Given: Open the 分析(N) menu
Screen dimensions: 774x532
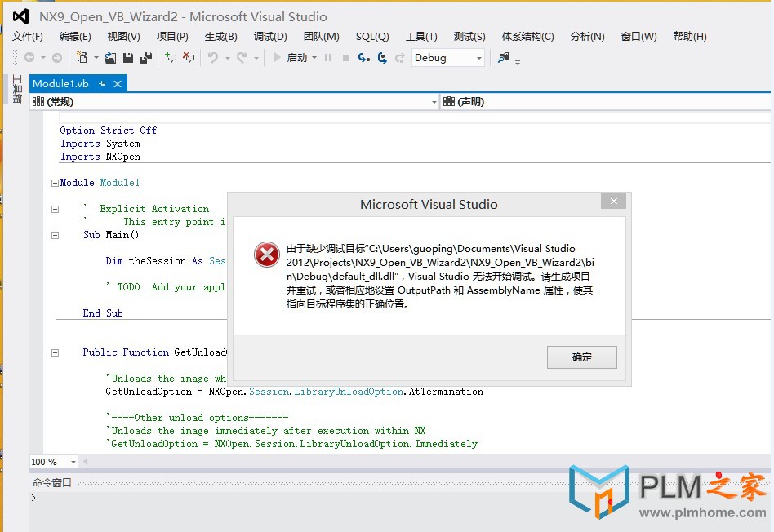Looking at the screenshot, I should coord(587,37).
